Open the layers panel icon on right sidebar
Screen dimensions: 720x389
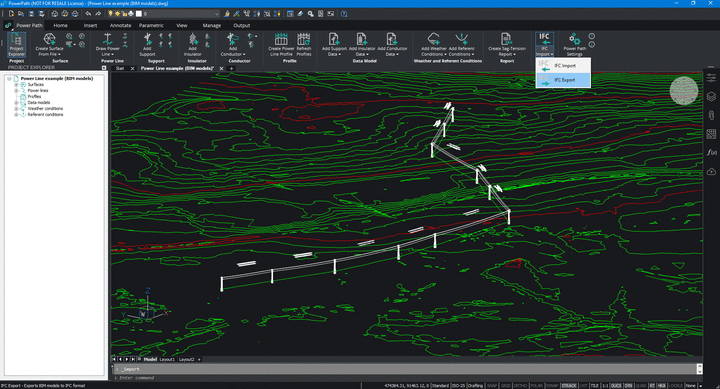pos(711,96)
